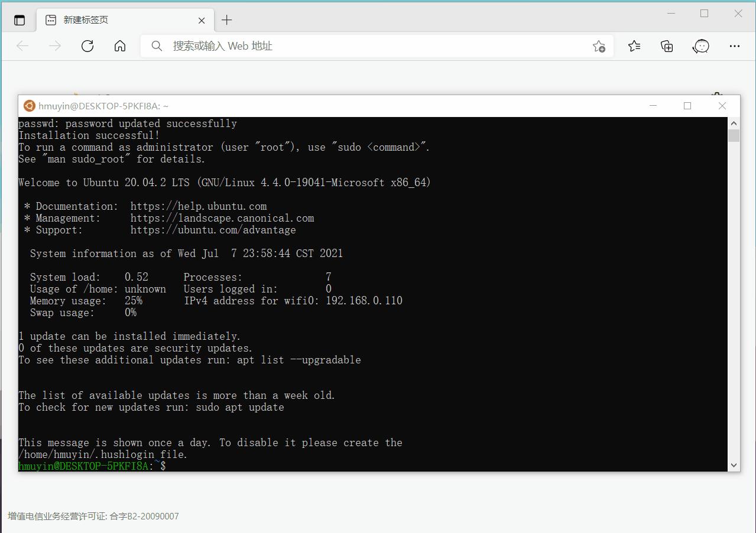
Task: Open the browser home page
Action: point(119,45)
